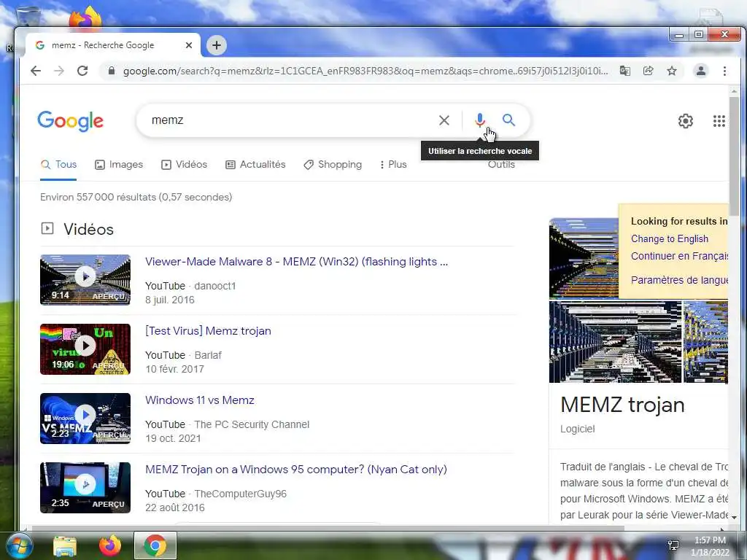Viewport: 747px width, 560px height.
Task: Click the network tray icon
Action: click(x=673, y=545)
